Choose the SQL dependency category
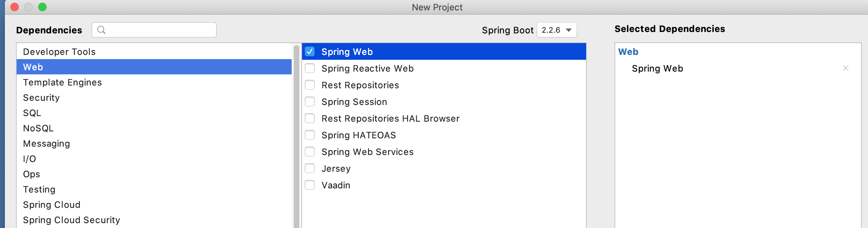Screen dimensions: 868x228 tap(32, 113)
